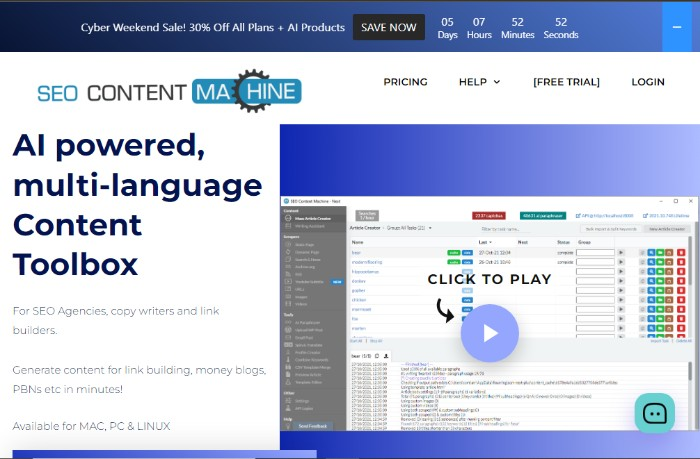Click 'For SEO Agencies, copy writers' paragraph

pos(116,320)
